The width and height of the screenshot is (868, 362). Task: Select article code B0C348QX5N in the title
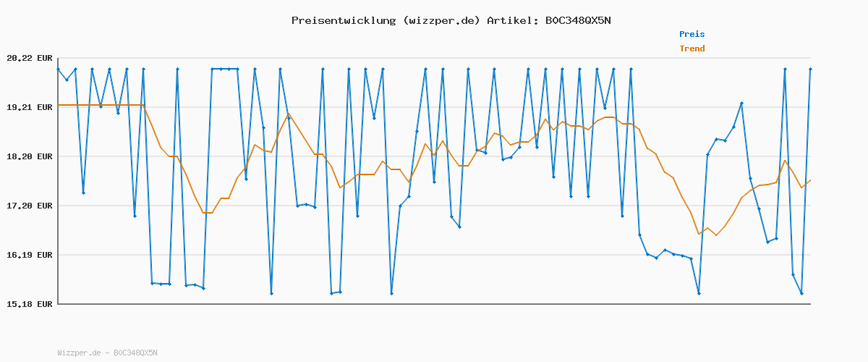click(x=578, y=20)
